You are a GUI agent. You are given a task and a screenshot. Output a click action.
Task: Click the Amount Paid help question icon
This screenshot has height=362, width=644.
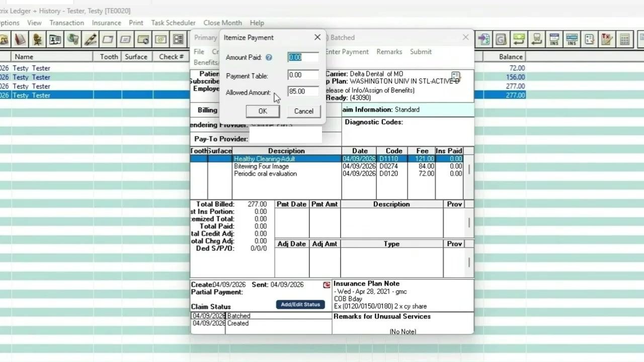[x=269, y=57]
